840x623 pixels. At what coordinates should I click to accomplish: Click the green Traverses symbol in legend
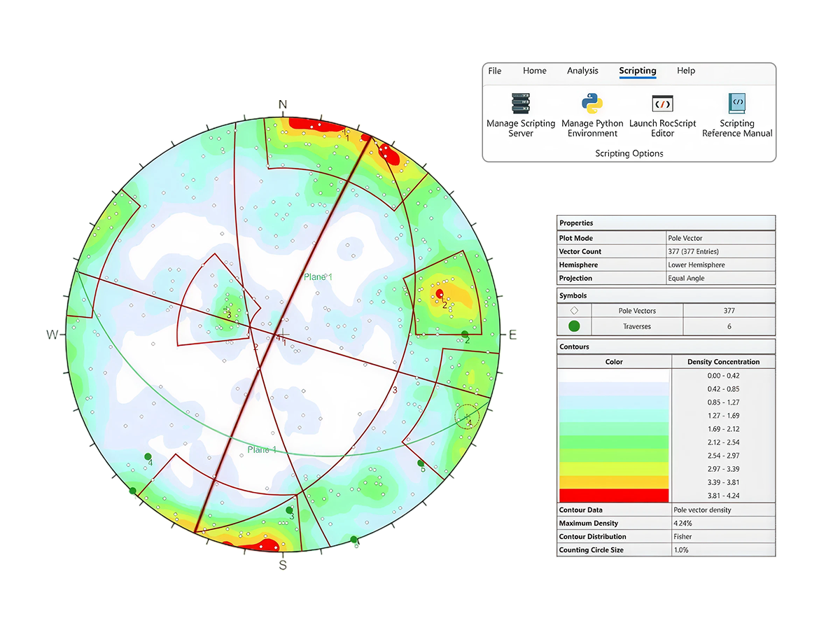click(574, 326)
